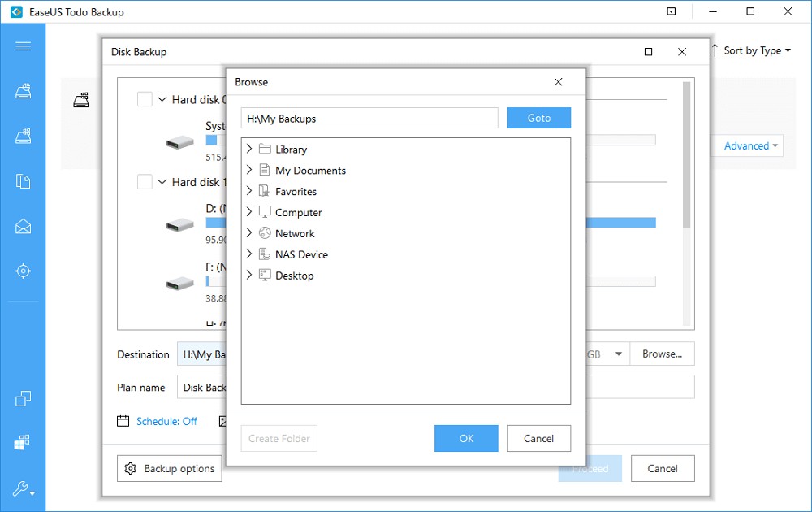The height and width of the screenshot is (512, 812).
Task: Click the Schedule: Off link
Action: click(166, 421)
